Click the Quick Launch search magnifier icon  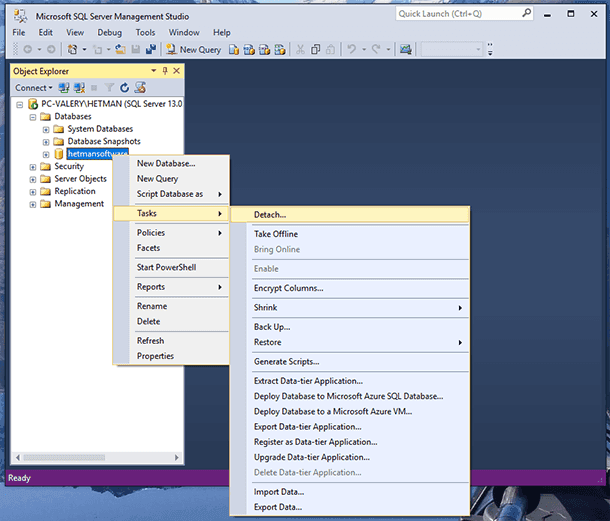click(x=526, y=13)
